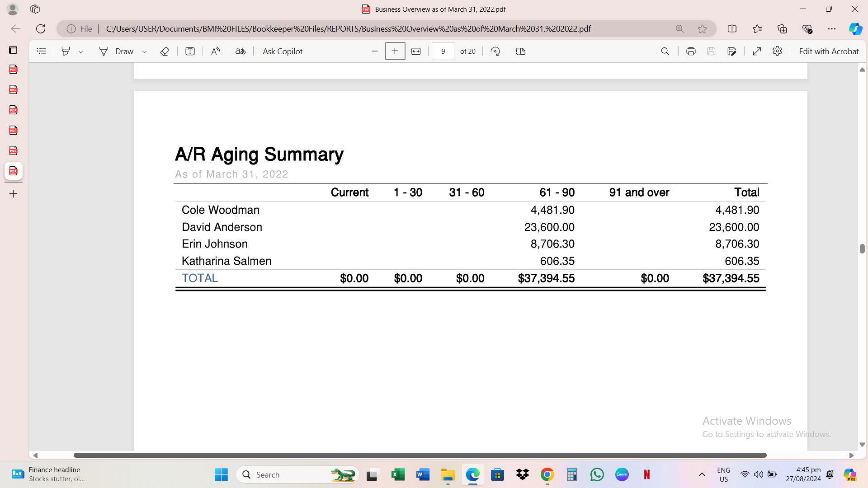Expand the highlight color dropdown arrow
Image resolution: width=868 pixels, height=488 pixels.
point(81,52)
